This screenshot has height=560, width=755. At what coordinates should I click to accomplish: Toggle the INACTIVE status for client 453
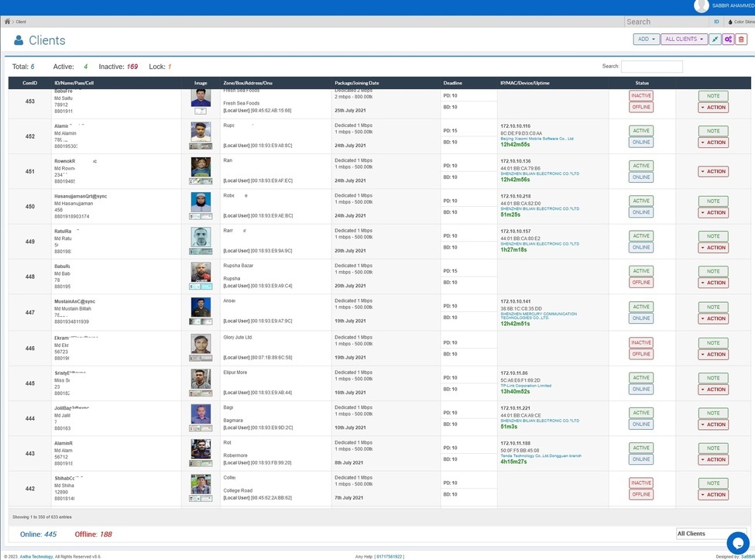(640, 96)
